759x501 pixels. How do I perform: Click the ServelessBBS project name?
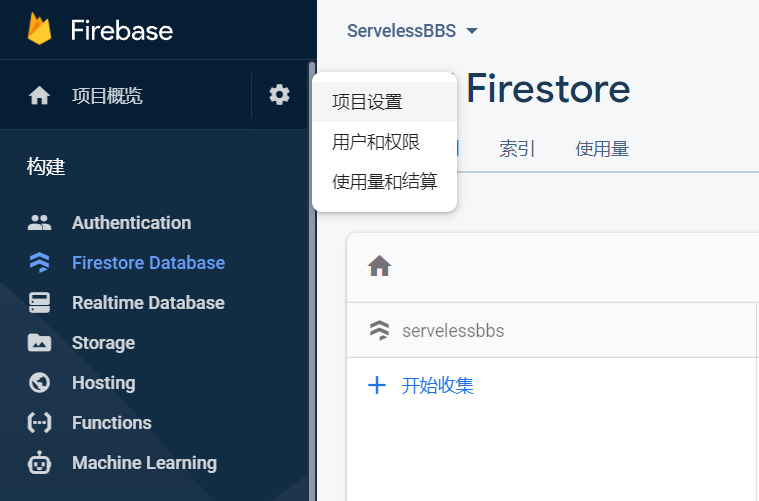click(401, 30)
